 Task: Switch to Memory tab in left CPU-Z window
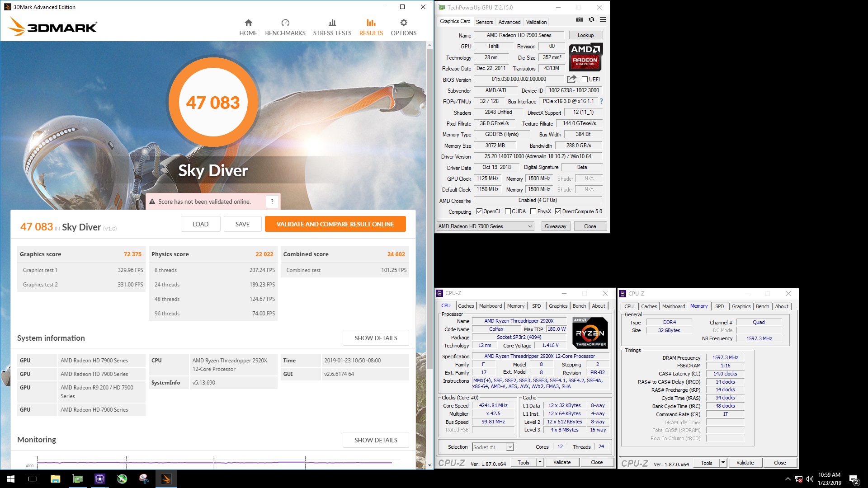[x=515, y=306]
